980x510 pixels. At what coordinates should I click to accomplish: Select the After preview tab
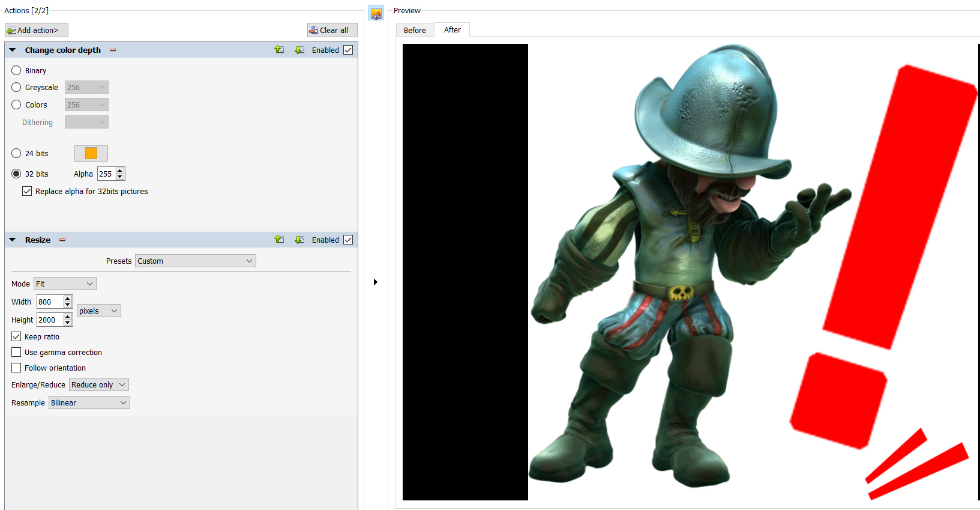[452, 30]
